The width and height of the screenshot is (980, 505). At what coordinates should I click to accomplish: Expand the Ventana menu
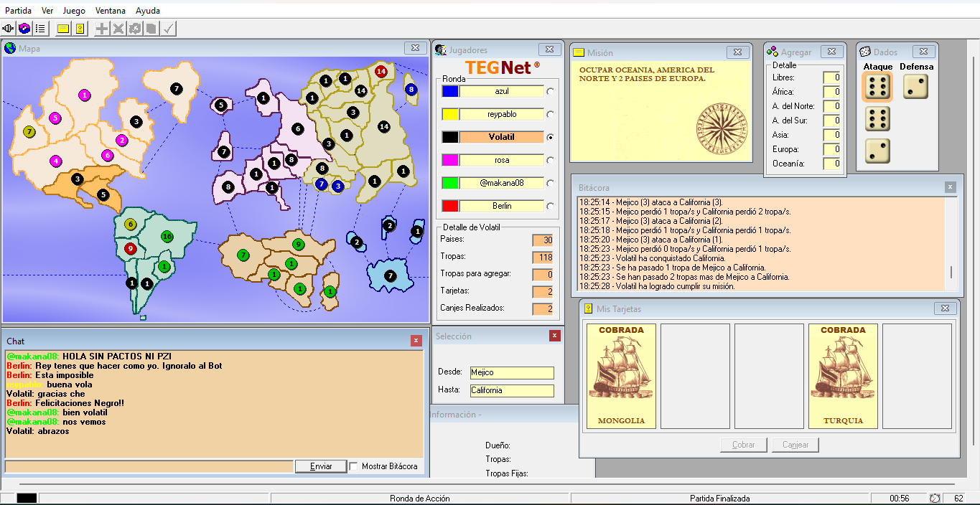click(111, 11)
